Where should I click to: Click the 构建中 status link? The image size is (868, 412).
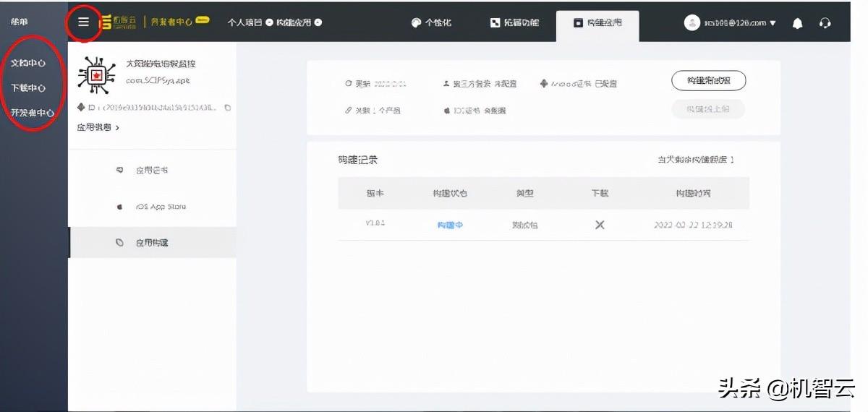(450, 226)
